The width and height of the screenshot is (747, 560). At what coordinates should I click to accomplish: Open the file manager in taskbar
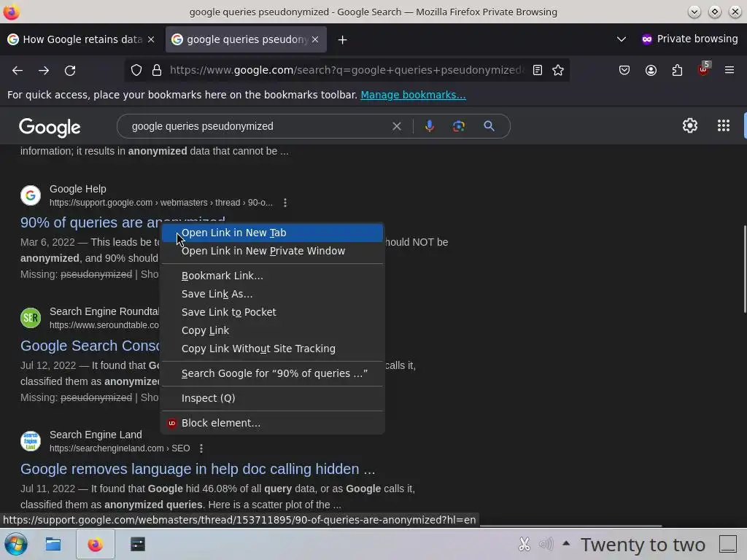point(53,544)
